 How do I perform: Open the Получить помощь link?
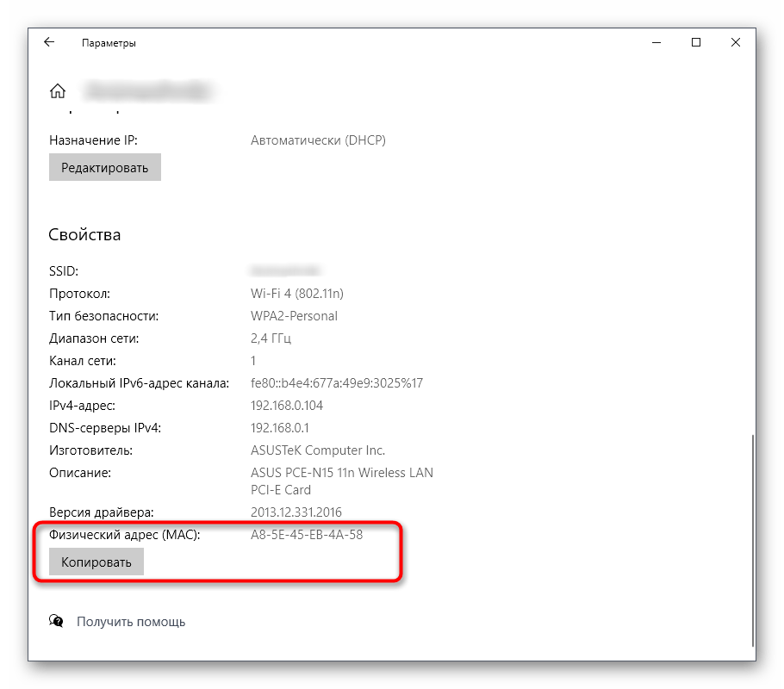[x=131, y=621]
